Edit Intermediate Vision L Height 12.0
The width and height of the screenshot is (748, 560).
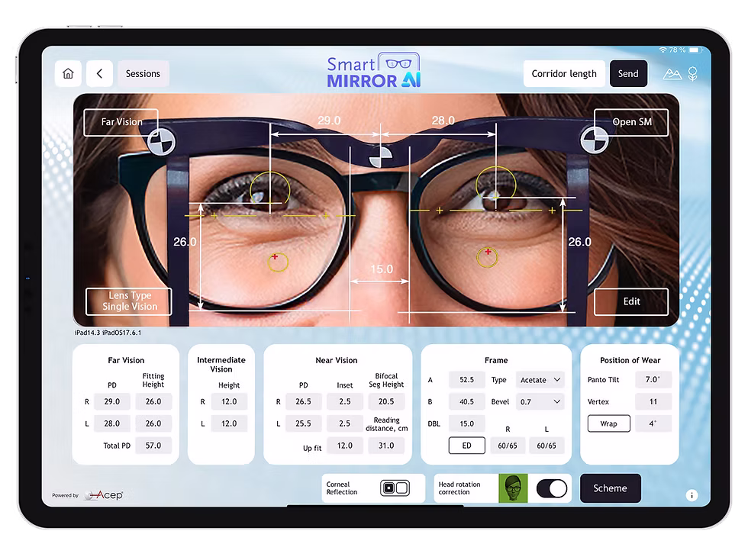point(229,423)
